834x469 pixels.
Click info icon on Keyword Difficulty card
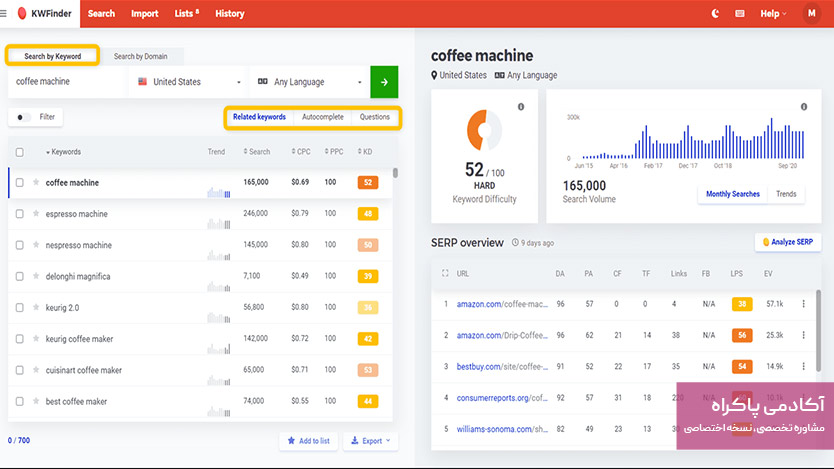(521, 107)
